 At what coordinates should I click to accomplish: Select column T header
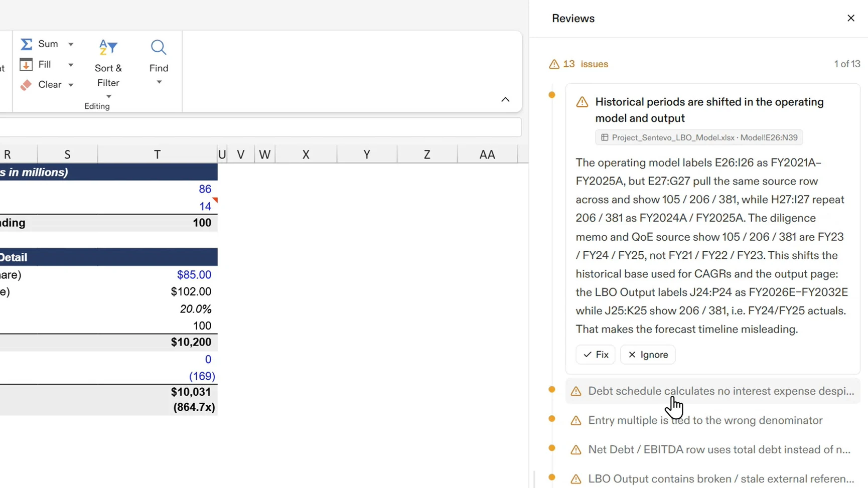158,154
